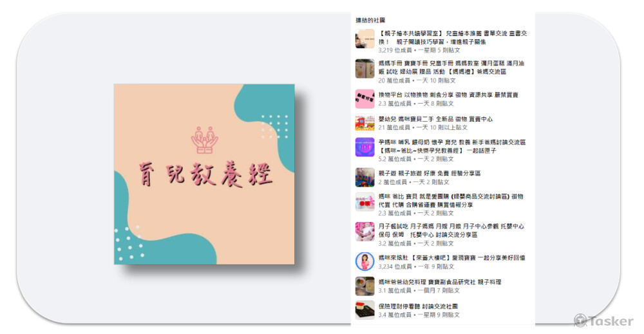This screenshot has height=334, width=644.
Task: Click the 親子繪本共讀學習室 group thumbnail
Action: coord(365,39)
